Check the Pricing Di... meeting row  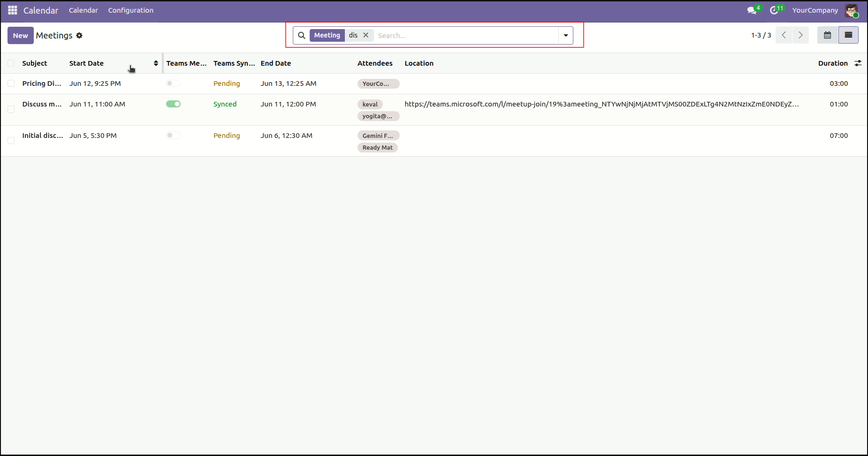coord(11,84)
